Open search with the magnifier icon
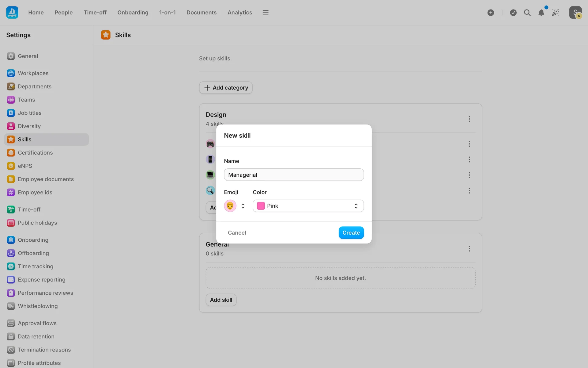Viewport: 588px width, 368px height. [x=527, y=13]
